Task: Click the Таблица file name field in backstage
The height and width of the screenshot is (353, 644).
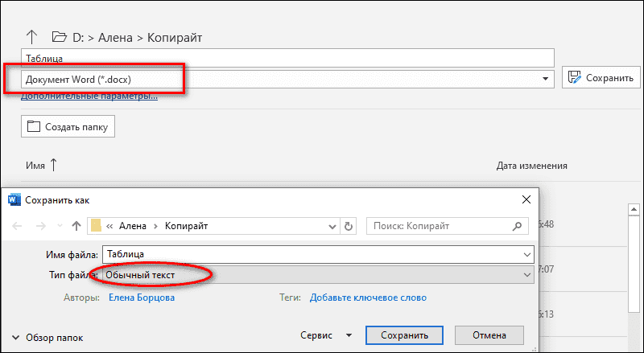Action: pyautogui.click(x=287, y=58)
